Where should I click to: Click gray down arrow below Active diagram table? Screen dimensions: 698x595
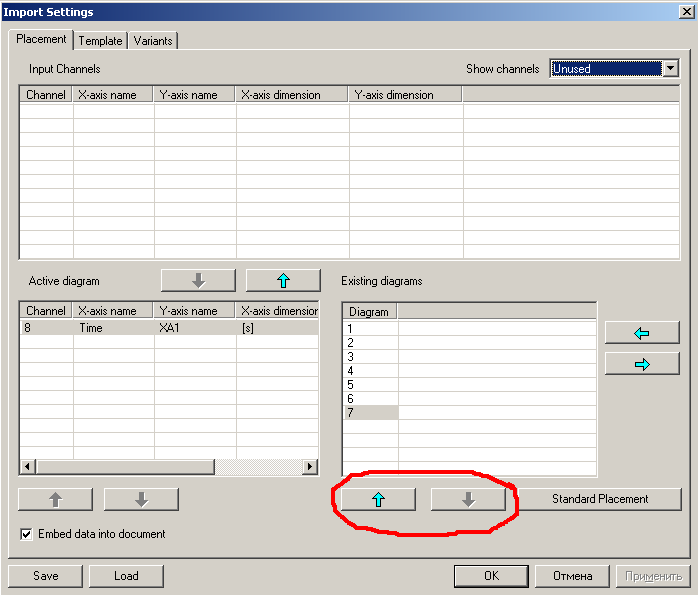coord(141,499)
